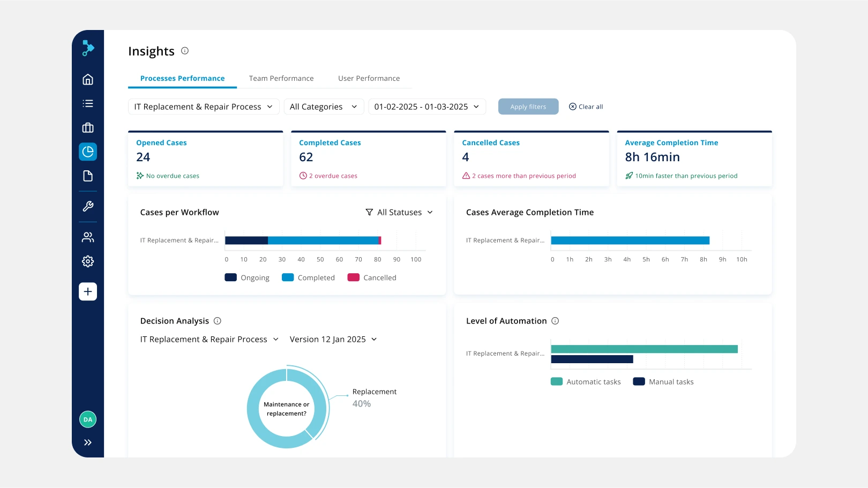This screenshot has height=488, width=868.
Task: Open the wrench tools sidebar icon
Action: (88, 206)
